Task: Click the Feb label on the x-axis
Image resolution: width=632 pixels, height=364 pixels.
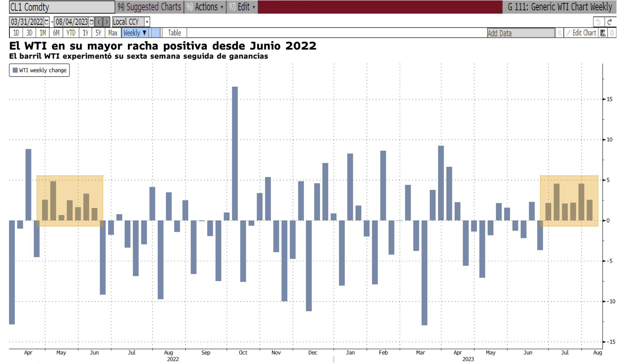Action: (383, 353)
